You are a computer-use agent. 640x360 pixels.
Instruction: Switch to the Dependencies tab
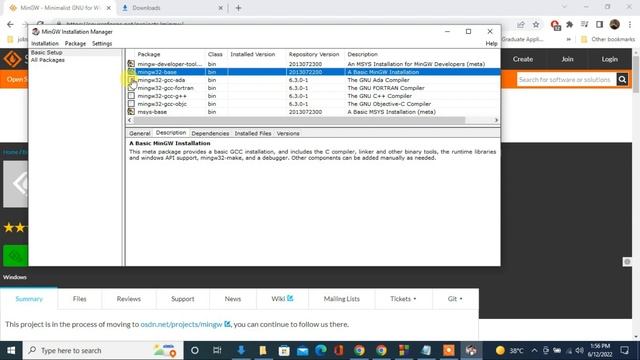click(210, 133)
